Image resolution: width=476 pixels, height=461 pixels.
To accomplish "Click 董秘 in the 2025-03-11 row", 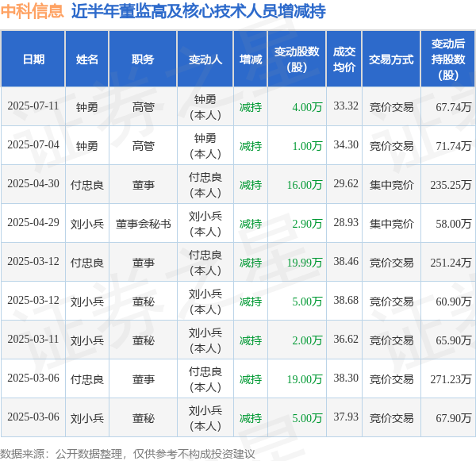I will 143,340.
